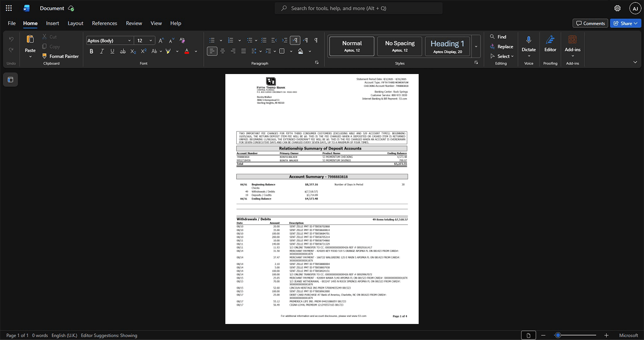Switch to the Insert tab
The image size is (644, 340).
(x=52, y=23)
